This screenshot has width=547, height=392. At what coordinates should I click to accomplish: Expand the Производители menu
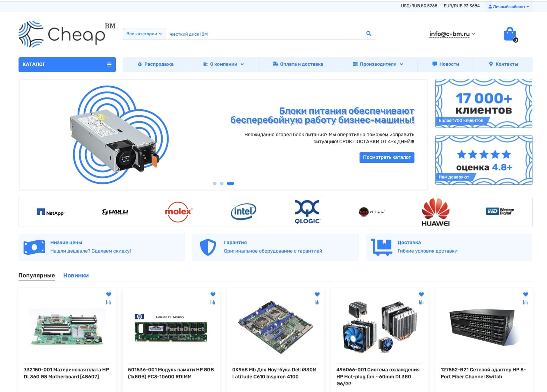click(378, 64)
